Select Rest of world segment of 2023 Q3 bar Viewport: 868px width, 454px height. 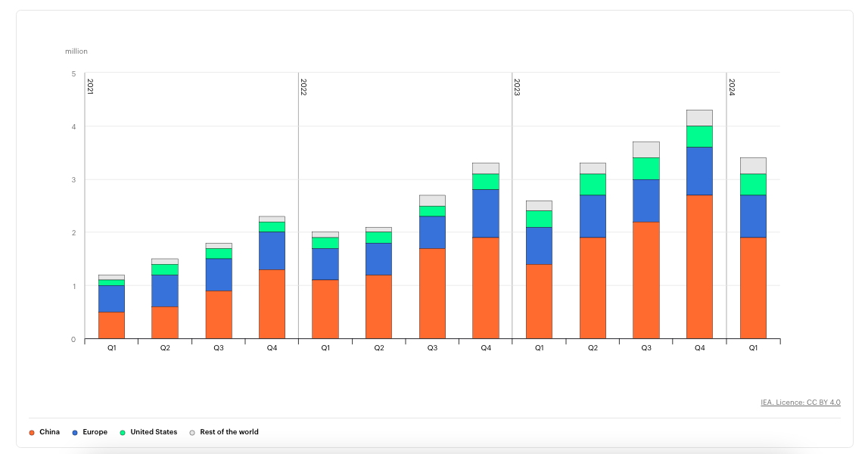[x=646, y=150]
